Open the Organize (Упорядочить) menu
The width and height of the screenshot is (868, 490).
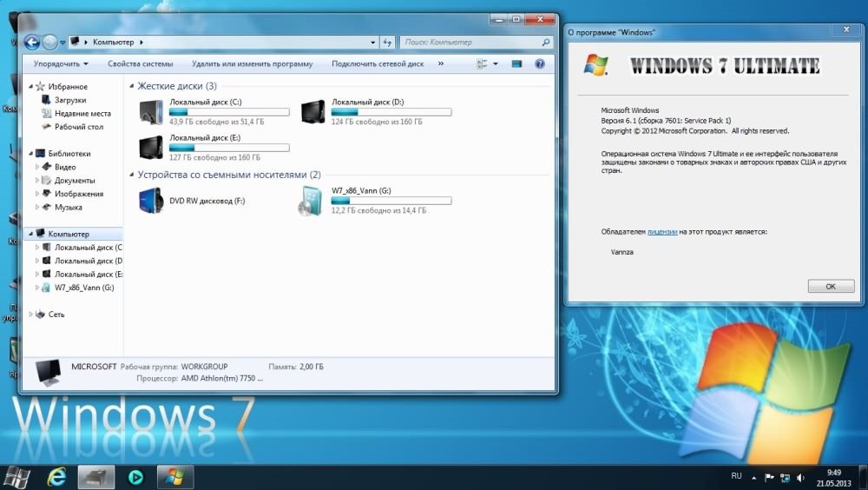click(x=60, y=63)
